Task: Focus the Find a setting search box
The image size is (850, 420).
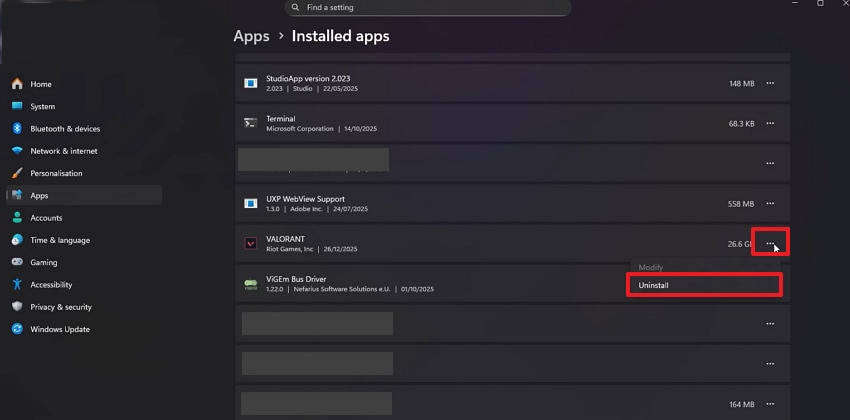Action: [x=428, y=8]
